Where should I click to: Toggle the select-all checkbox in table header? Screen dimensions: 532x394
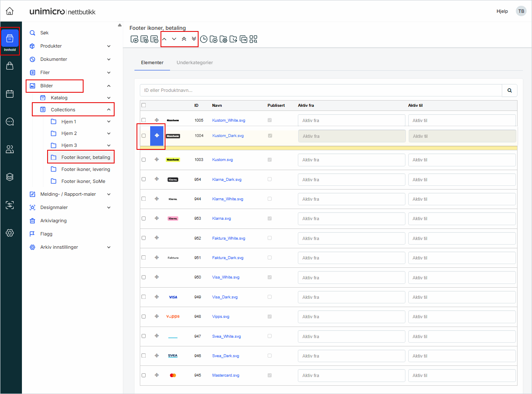coord(144,105)
